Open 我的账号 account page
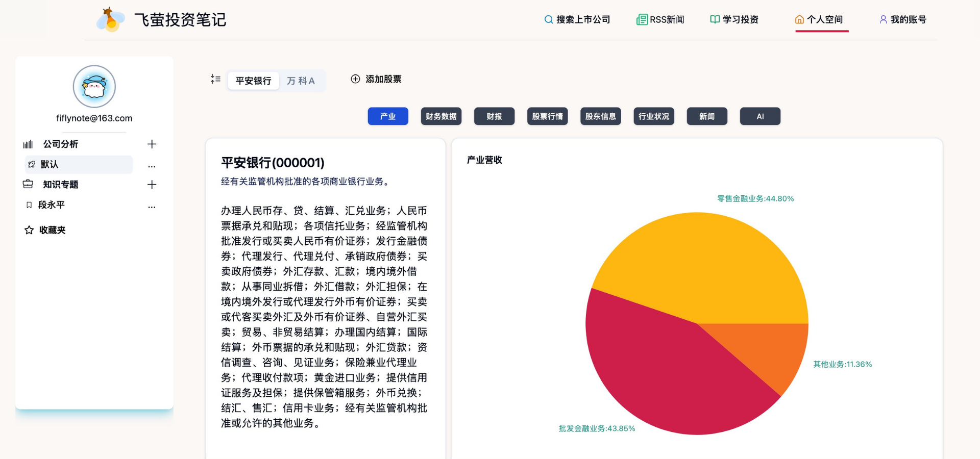The image size is (980, 459). (902, 19)
